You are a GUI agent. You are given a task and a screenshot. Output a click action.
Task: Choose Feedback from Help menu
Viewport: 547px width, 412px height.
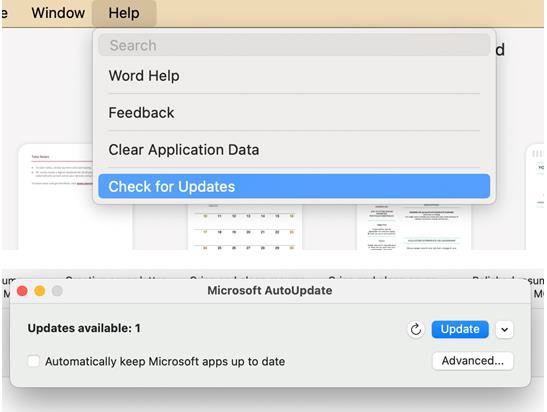(294, 113)
